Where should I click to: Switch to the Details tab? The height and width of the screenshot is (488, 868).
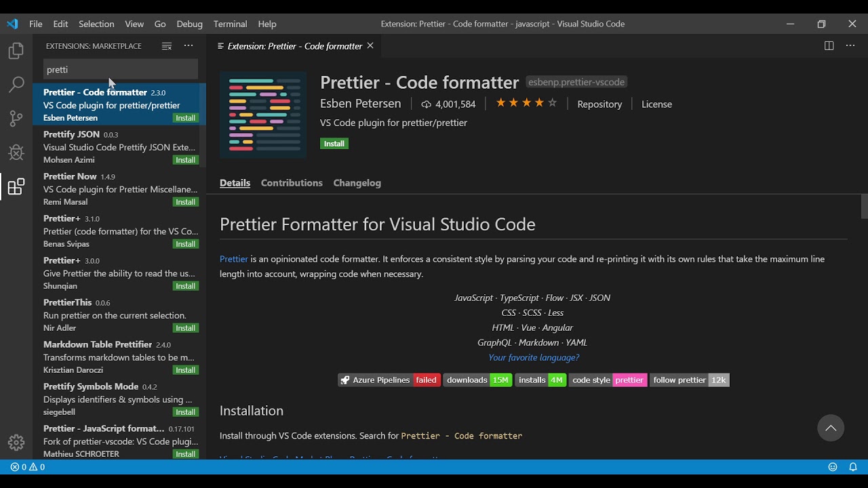(235, 183)
